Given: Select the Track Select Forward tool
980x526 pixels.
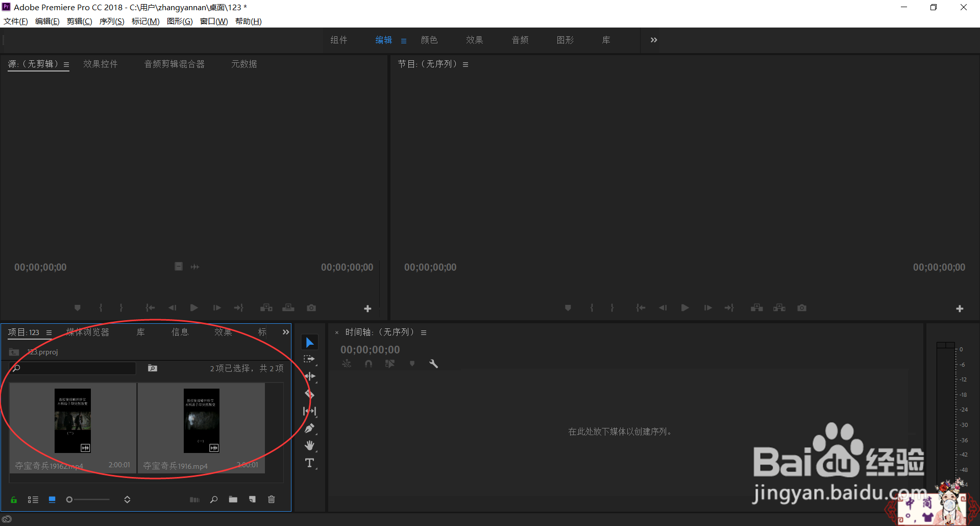Looking at the screenshot, I should [x=309, y=360].
